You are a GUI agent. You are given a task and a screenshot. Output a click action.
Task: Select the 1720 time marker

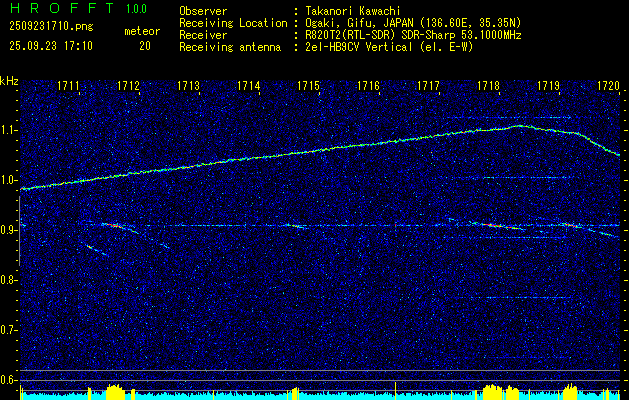coord(608,87)
